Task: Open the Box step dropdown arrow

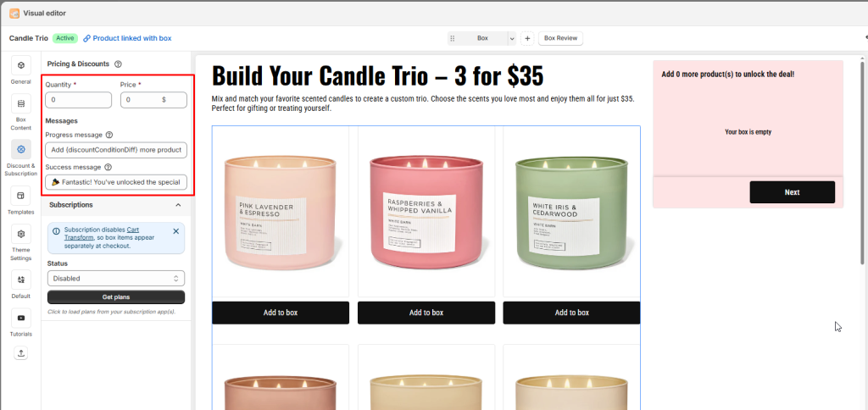Action: click(511, 38)
